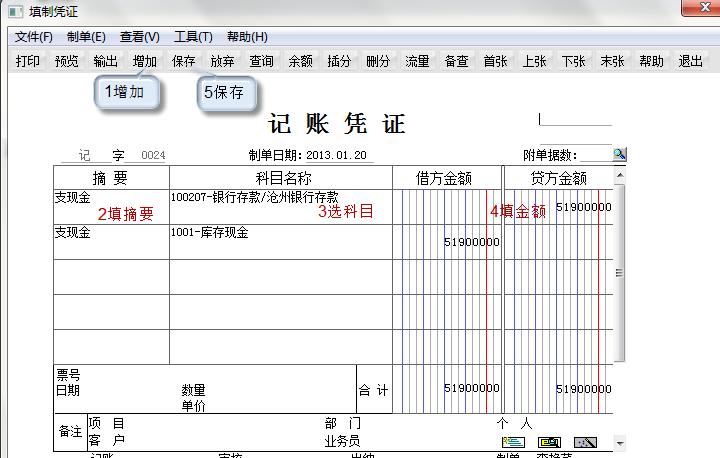Screen dimensions: 720x458
Task: Go to next voucher with 下张
Action: tap(574, 61)
